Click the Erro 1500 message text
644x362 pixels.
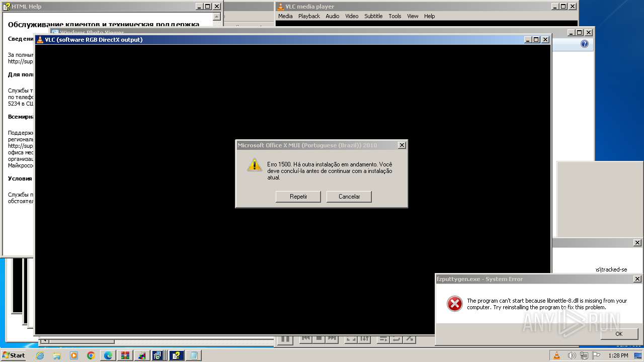[x=330, y=171]
